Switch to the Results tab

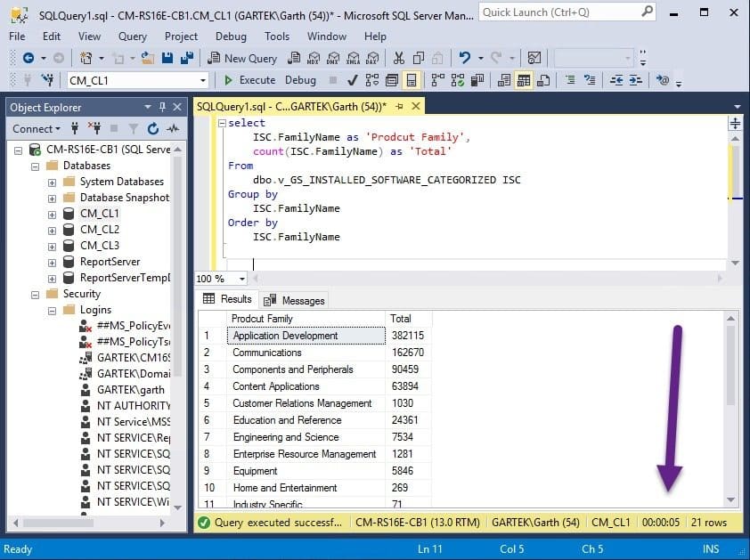[x=227, y=299]
